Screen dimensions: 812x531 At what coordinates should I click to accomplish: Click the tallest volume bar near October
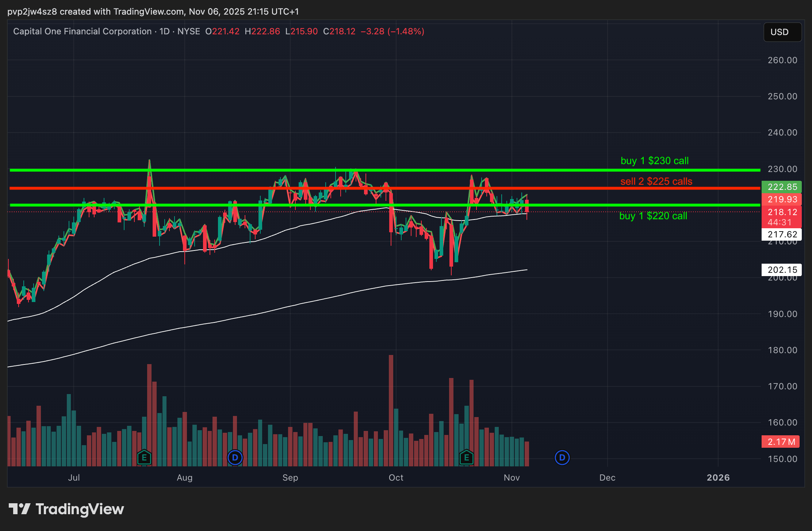tap(391, 409)
